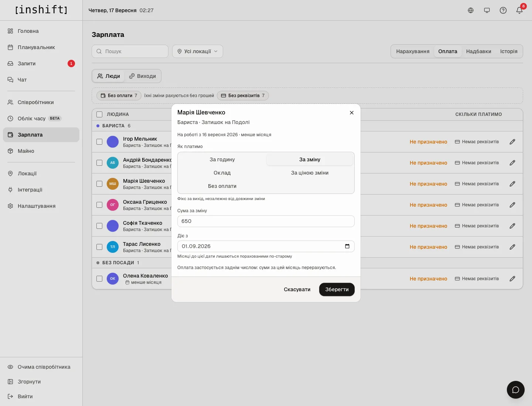Viewport: 532px width, 406px height.
Task: Click the Скасувати button
Action: point(297,289)
